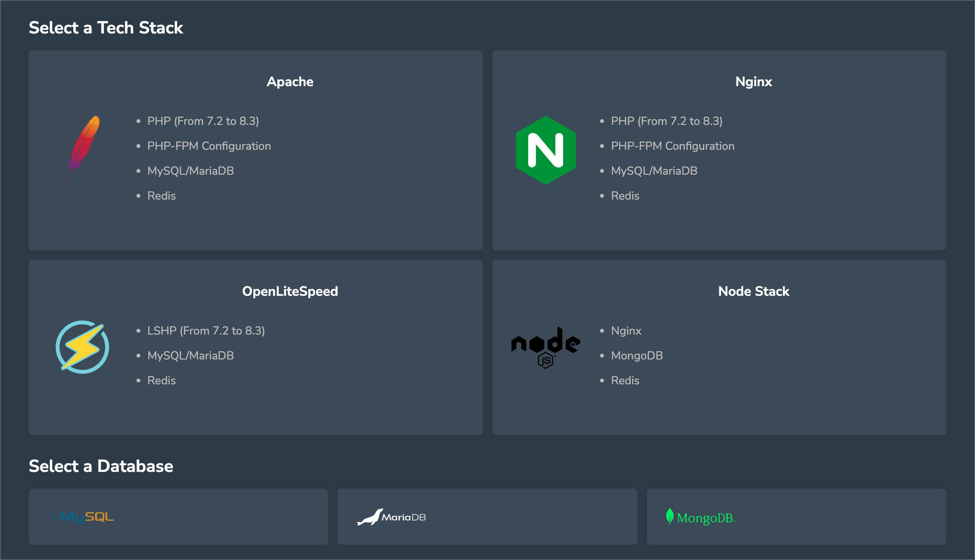Image resolution: width=975 pixels, height=560 pixels.
Task: Click 'MySQL/MariaDB' in the Apache card
Action: (191, 171)
